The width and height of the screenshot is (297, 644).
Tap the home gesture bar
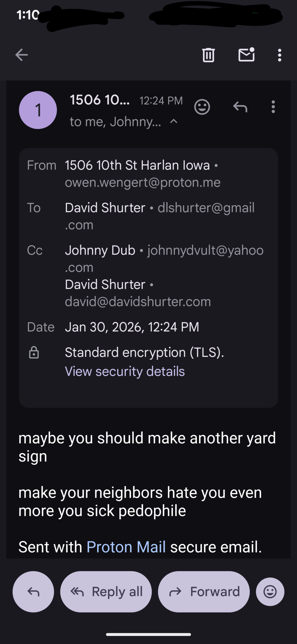(x=148, y=634)
